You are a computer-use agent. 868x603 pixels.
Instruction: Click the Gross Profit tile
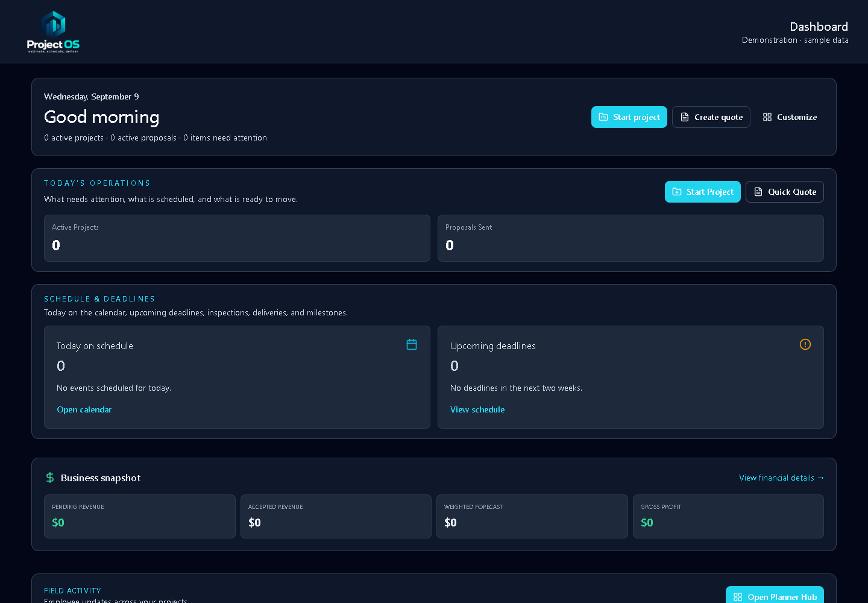728,516
